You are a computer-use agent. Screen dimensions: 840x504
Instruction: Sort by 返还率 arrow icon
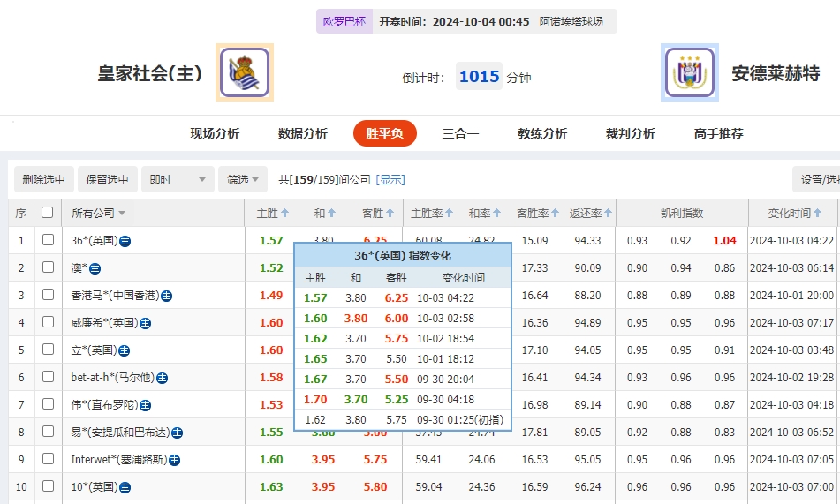608,214
